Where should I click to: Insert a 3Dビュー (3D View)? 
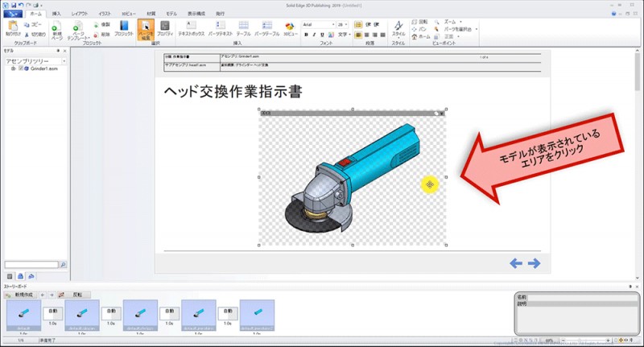[x=289, y=30]
